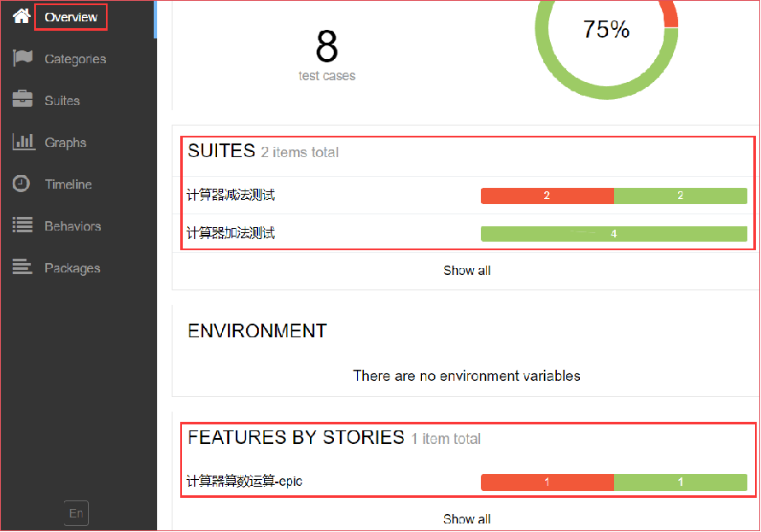The width and height of the screenshot is (761, 532).
Task: Click the Packages aligned-lines icon
Action: click(22, 267)
